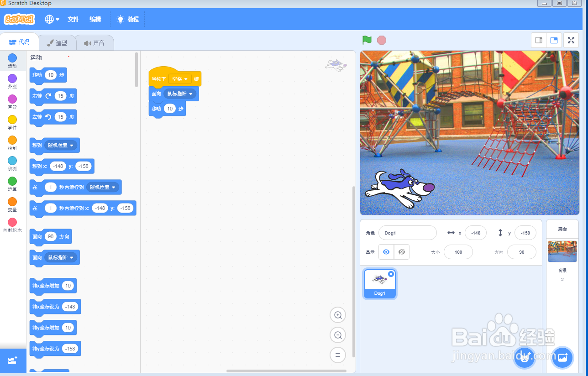Edit the step value in workspace 移动 block
Image resolution: width=588 pixels, height=376 pixels.
pos(170,109)
